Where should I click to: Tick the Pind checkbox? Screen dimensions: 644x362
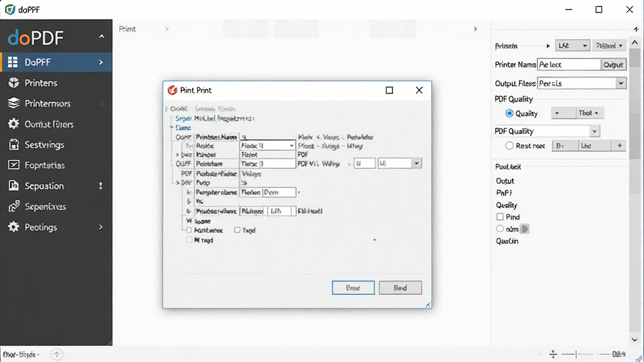coord(500,217)
